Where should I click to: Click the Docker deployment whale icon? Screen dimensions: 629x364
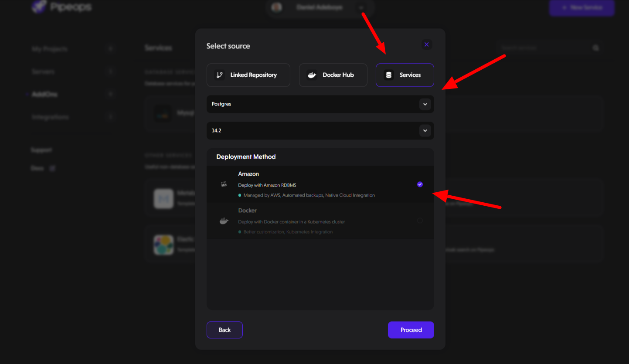pyautogui.click(x=224, y=221)
